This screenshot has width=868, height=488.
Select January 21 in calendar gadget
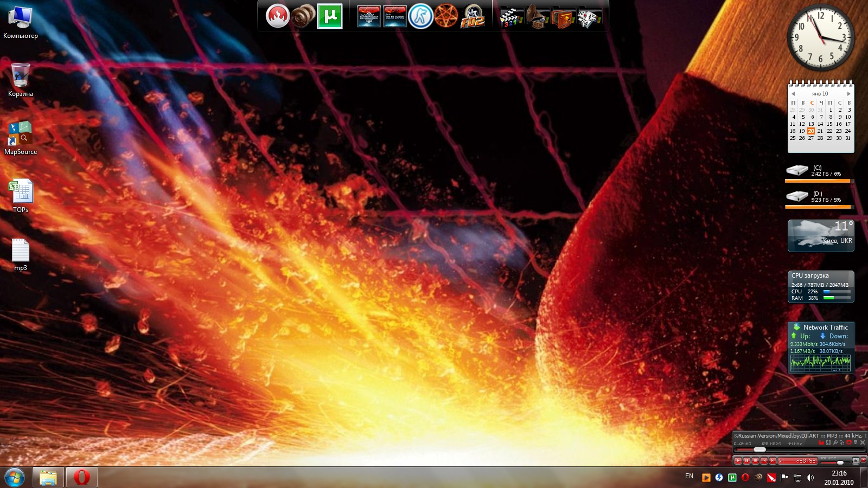pos(820,131)
